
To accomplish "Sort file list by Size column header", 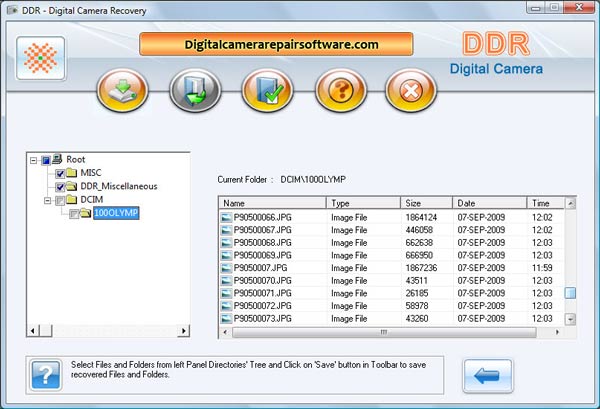I will [426, 203].
